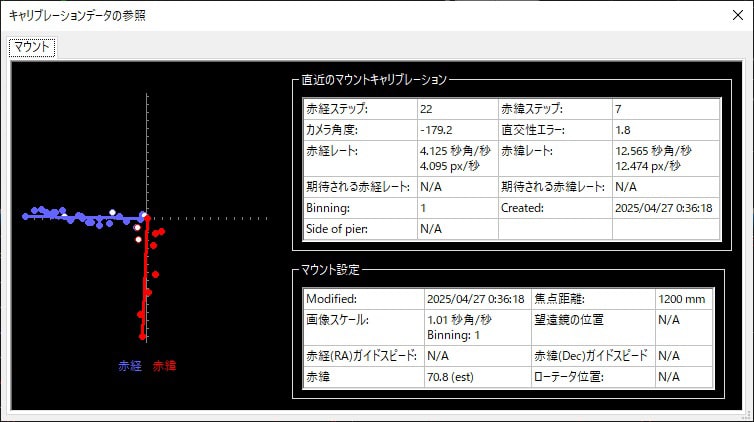Click the マウント設定 group title
754x422 pixels.
[x=330, y=270]
